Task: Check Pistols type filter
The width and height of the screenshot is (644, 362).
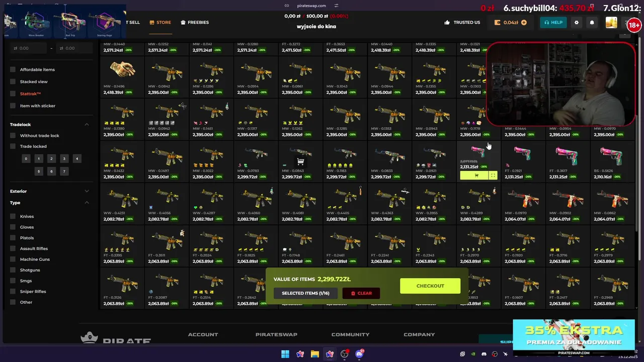Action: click(x=13, y=238)
